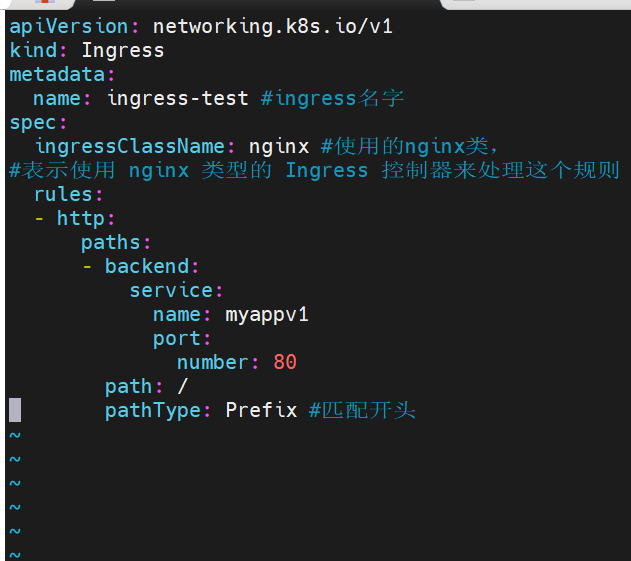Click the 'nginx' value after ingressClassName
Image resolution: width=631 pixels, height=561 pixels.
[279, 146]
